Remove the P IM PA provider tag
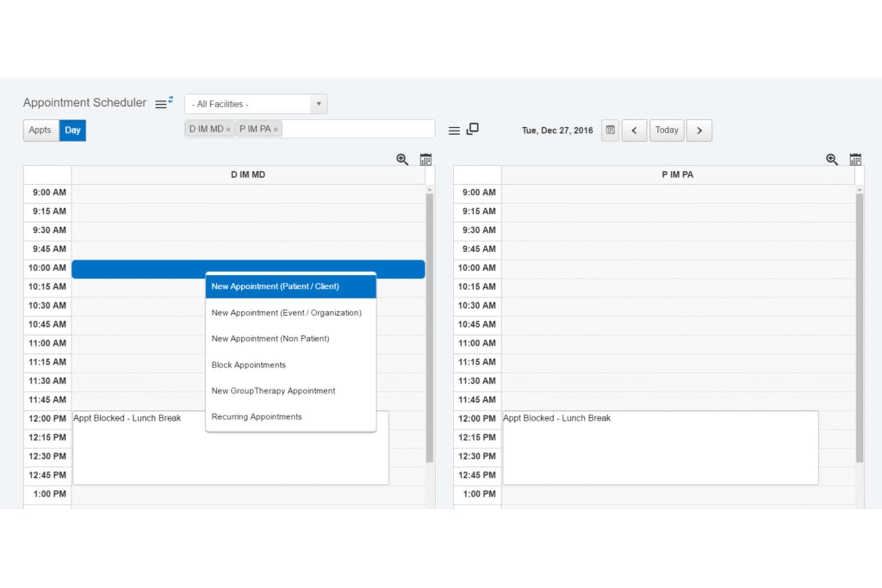Image resolution: width=882 pixels, height=588 pixels. point(276,129)
